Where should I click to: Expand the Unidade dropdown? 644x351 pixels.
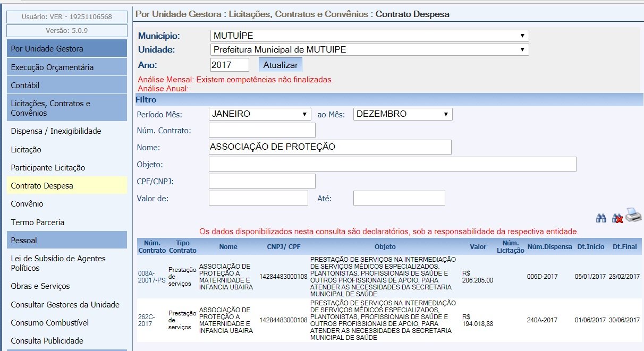pos(369,50)
